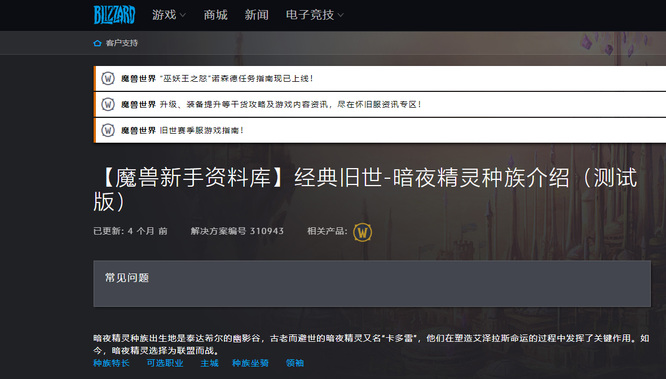The width and height of the screenshot is (666, 379).
Task: Click the intro paragraph about 泰达希尔的幽影谷
Action: coord(371,344)
